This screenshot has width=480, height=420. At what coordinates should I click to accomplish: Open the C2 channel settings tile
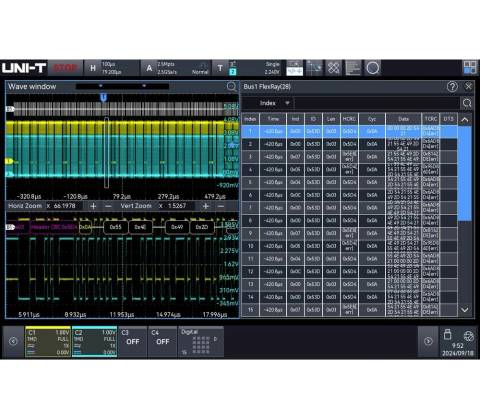click(x=94, y=342)
